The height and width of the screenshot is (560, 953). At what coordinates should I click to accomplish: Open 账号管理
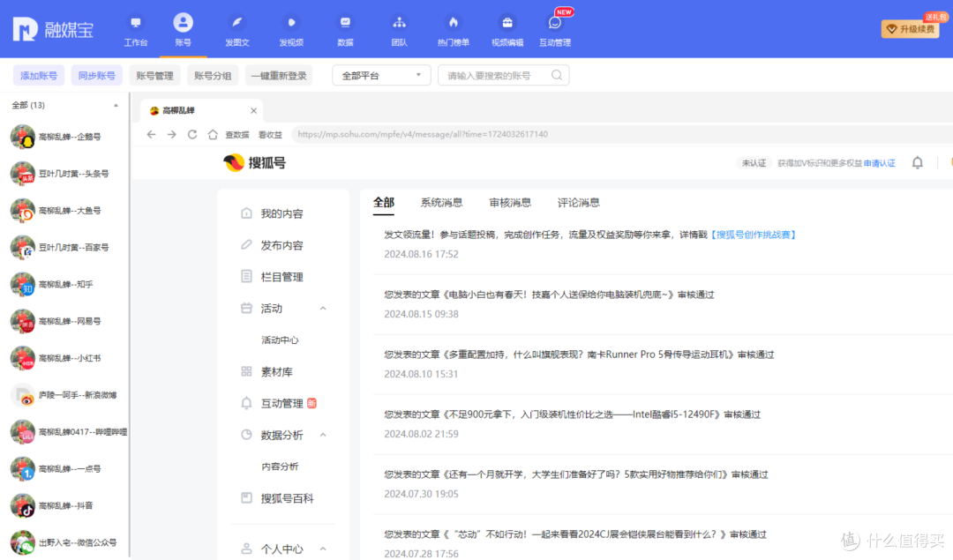pos(154,75)
